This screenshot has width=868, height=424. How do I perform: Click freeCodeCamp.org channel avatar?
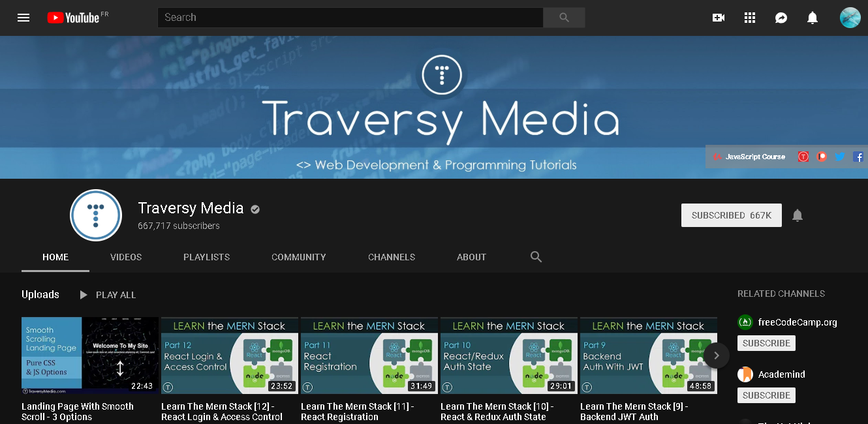(x=745, y=322)
